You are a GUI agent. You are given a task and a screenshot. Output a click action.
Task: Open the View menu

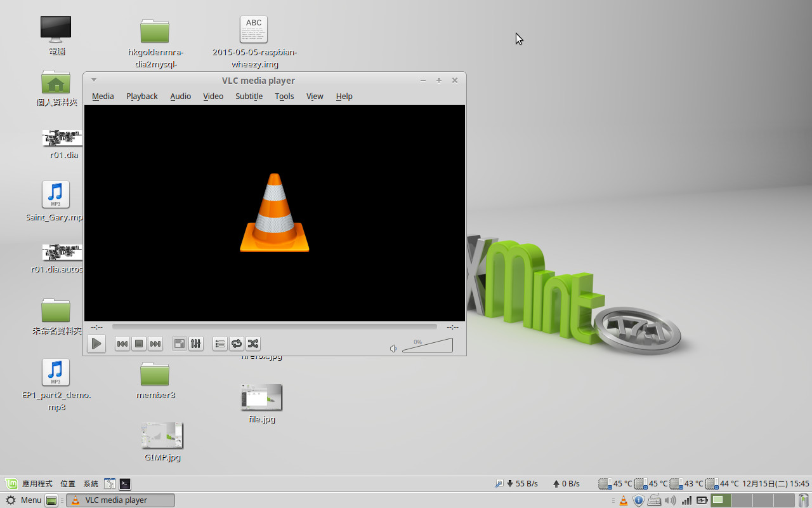point(315,97)
